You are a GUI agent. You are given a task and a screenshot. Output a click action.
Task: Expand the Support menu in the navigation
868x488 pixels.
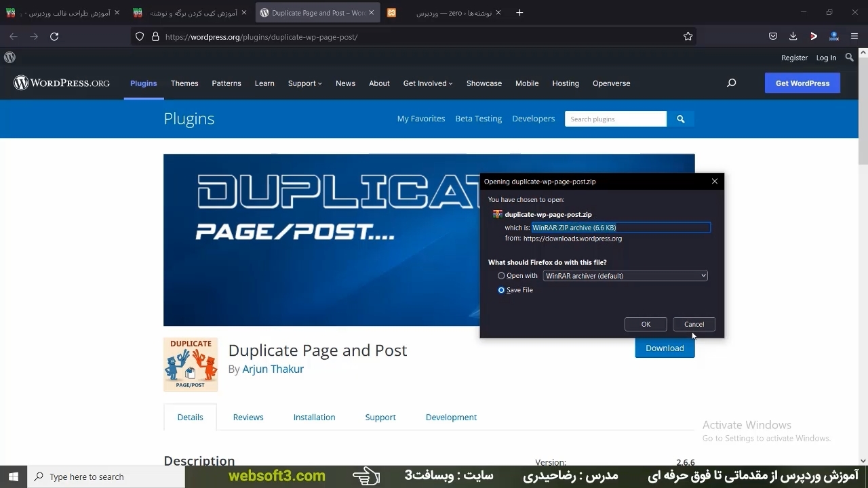(304, 83)
